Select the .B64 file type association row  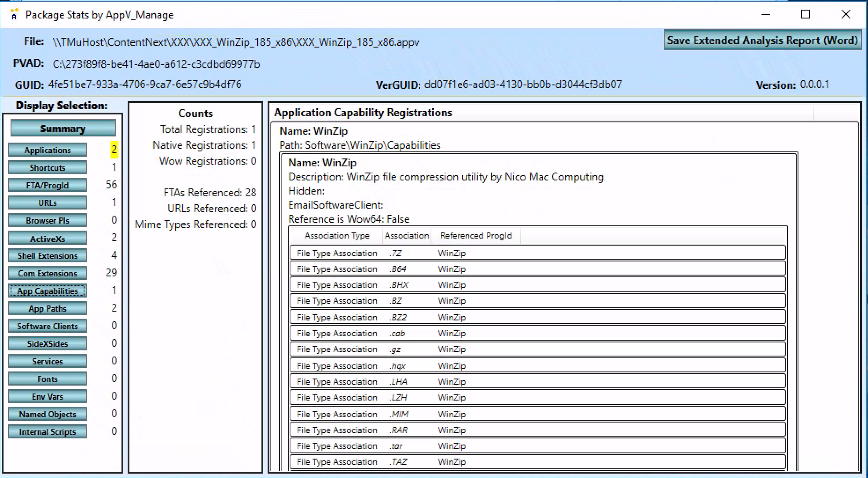coord(538,268)
